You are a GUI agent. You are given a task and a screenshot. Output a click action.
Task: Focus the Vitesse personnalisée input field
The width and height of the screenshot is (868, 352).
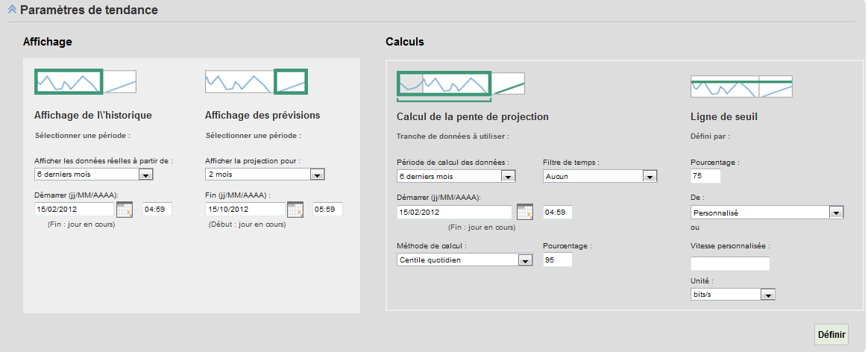pos(730,263)
